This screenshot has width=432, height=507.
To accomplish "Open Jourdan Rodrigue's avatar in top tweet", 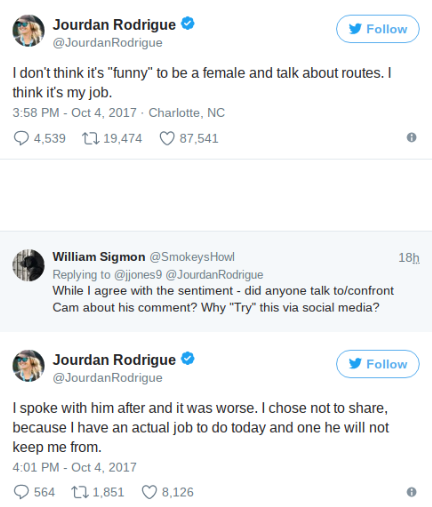I will coord(28,31).
